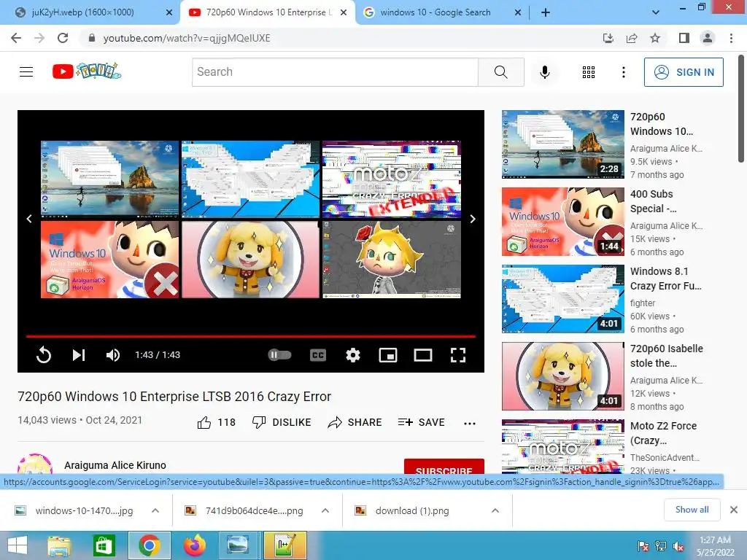Go to the YouTube home logo

[x=87, y=71]
